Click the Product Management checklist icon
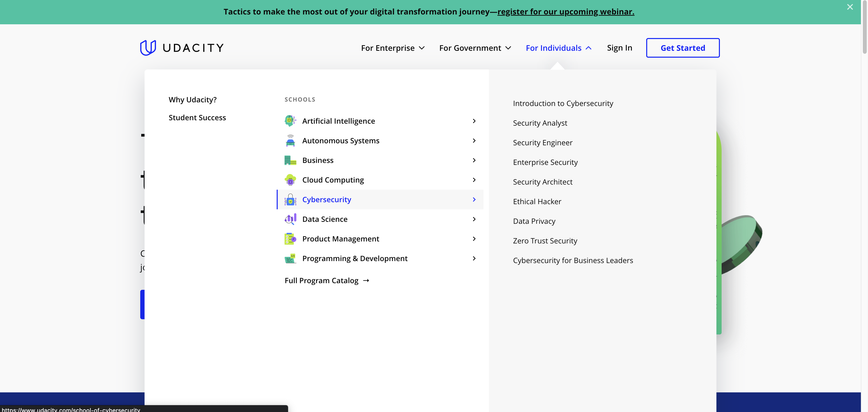This screenshot has width=868, height=412. pyautogui.click(x=290, y=239)
